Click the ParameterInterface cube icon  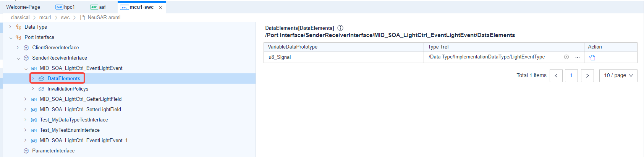tap(26, 151)
